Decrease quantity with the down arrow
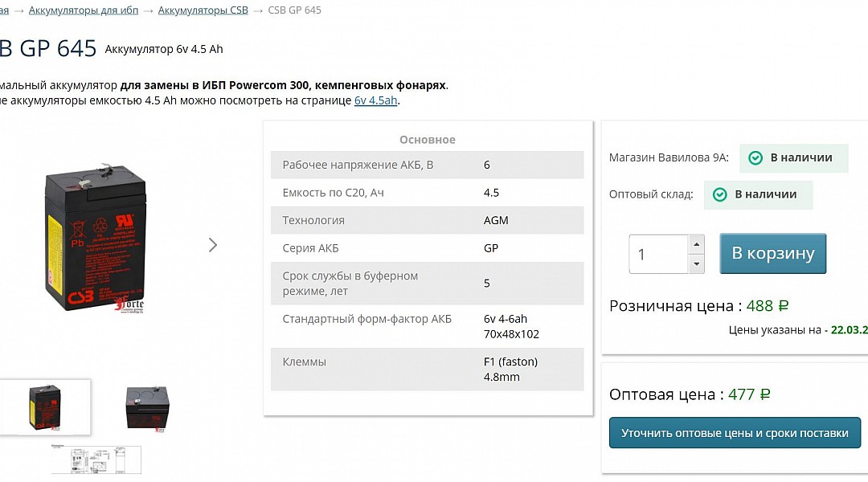This screenshot has width=868, height=482. pos(696,263)
